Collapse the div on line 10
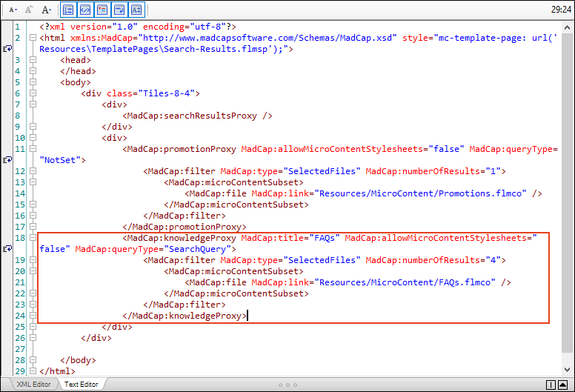The width and height of the screenshot is (575, 392). pyautogui.click(x=33, y=138)
